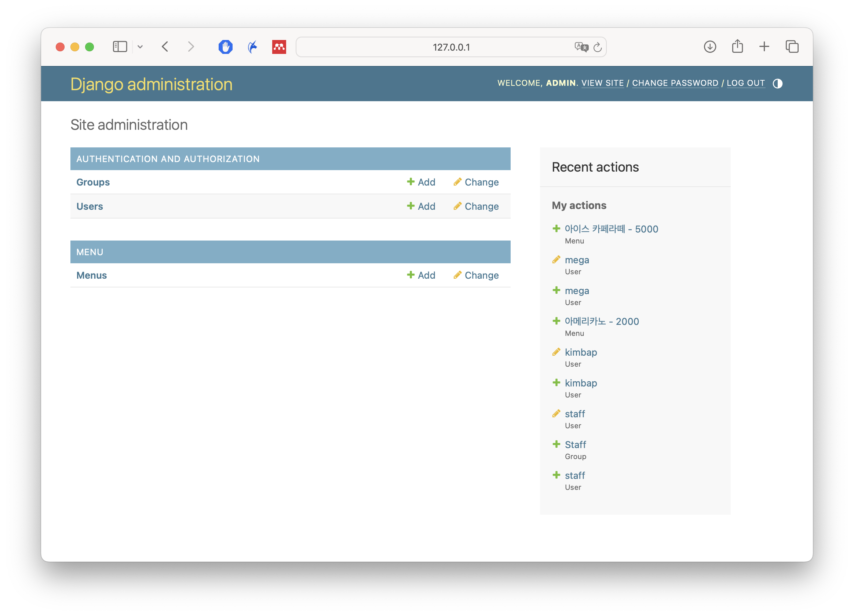Viewport: 854px width, 616px height.
Task: Open recent action 아메리카노 - 2000
Action: (601, 321)
